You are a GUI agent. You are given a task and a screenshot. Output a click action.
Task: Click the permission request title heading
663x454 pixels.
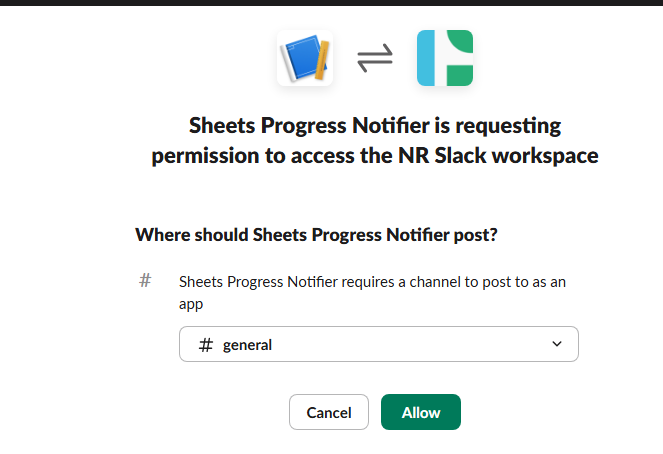[375, 141]
